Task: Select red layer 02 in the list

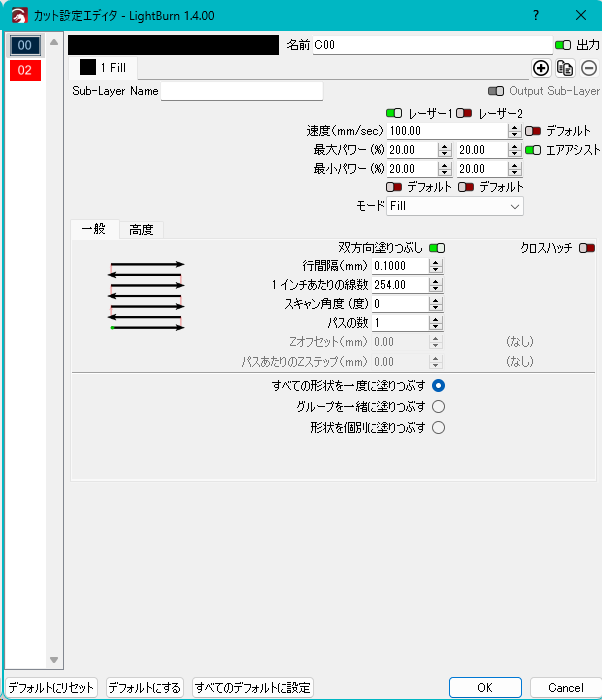Action: tap(25, 70)
